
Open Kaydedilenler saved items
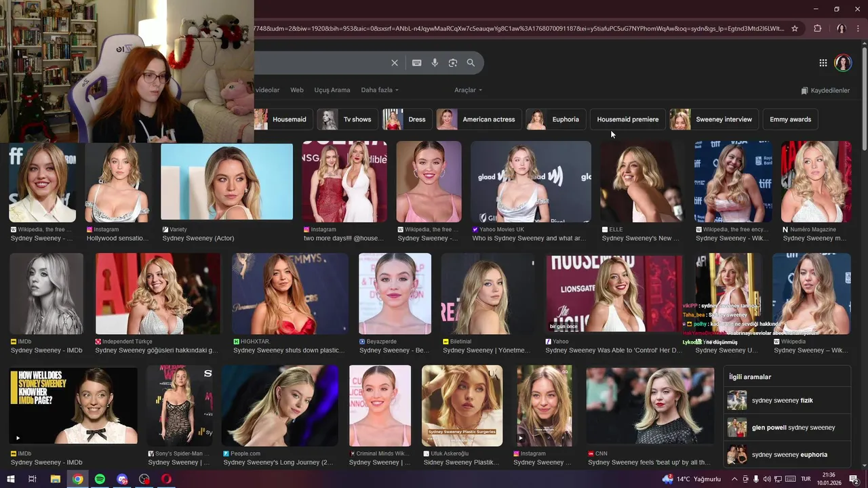click(825, 90)
